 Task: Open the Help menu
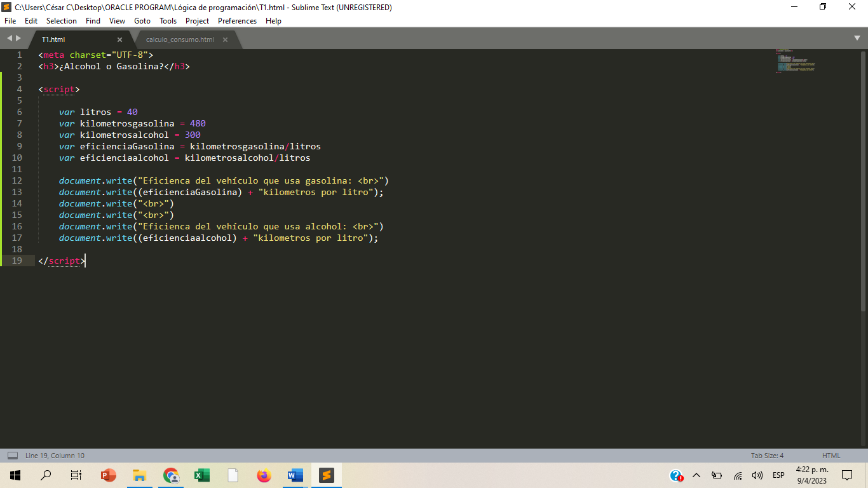pos(273,21)
